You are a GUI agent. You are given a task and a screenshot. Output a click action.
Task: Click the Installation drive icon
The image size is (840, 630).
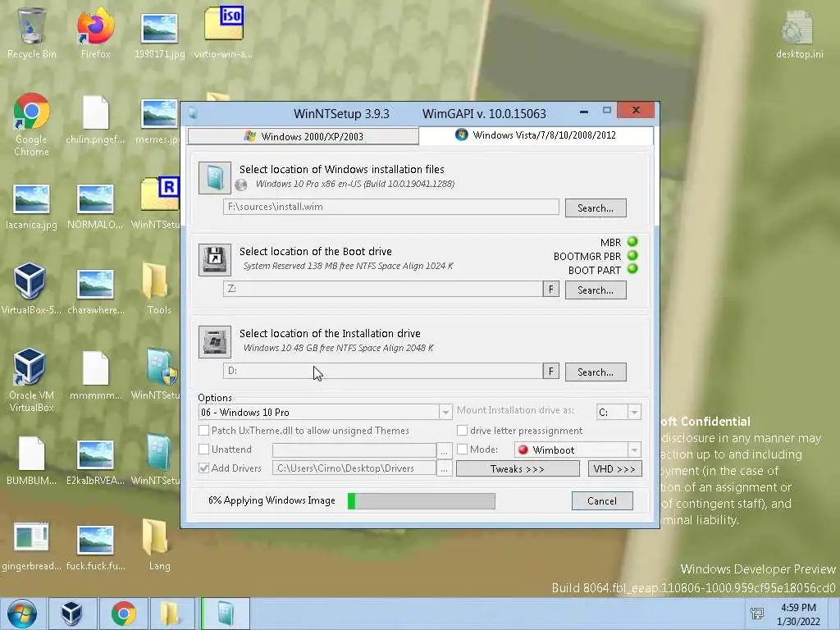214,342
